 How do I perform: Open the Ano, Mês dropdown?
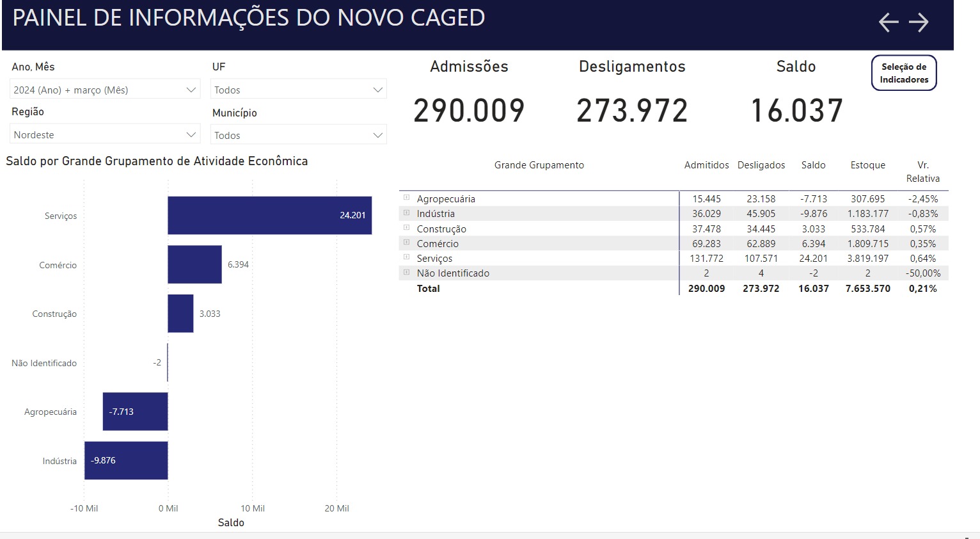click(105, 90)
